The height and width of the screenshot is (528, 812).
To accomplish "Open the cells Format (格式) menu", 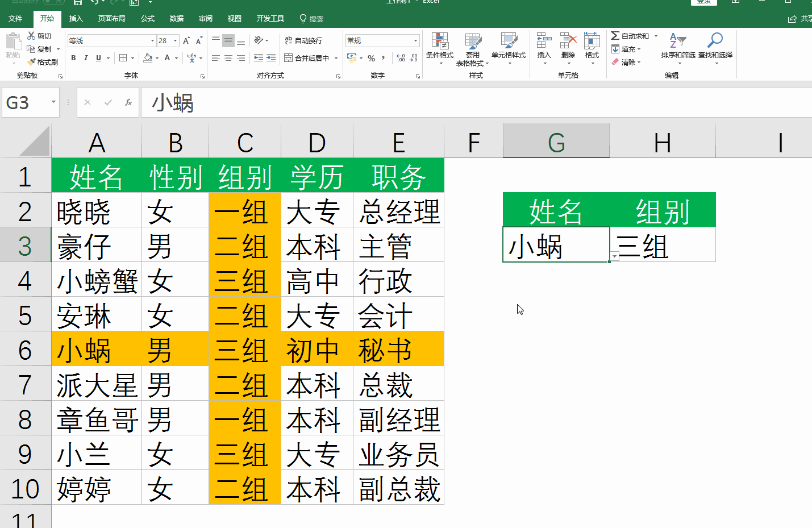I will coord(592,48).
